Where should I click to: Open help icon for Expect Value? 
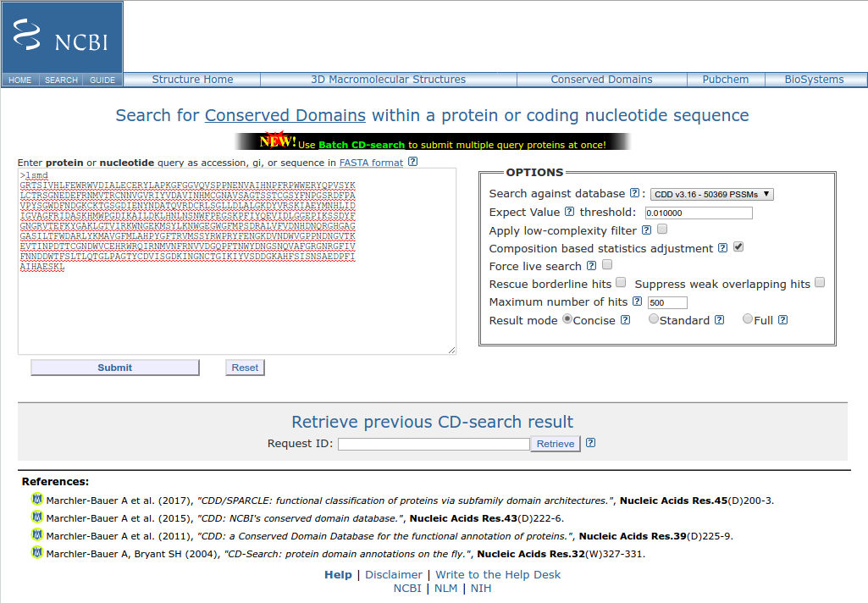tap(569, 211)
